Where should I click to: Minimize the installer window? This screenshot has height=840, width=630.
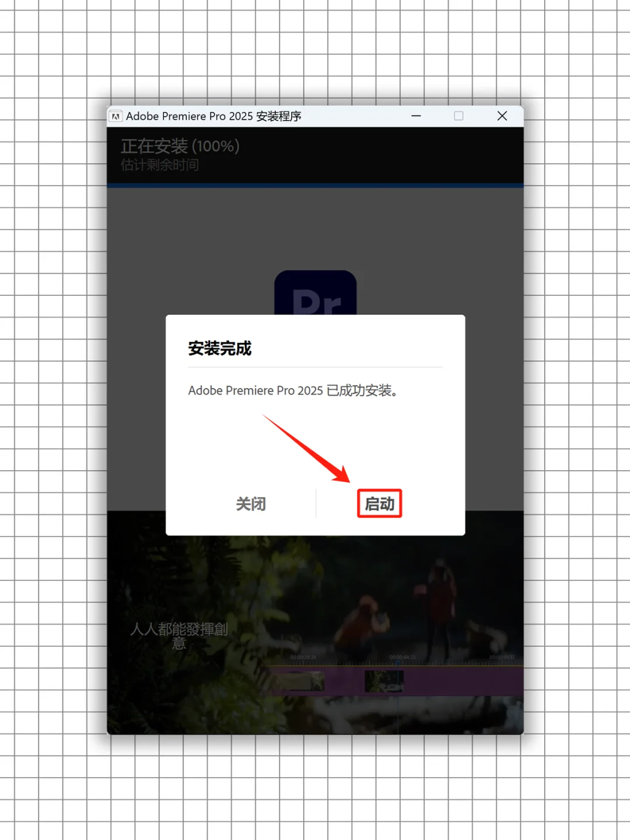pos(416,116)
